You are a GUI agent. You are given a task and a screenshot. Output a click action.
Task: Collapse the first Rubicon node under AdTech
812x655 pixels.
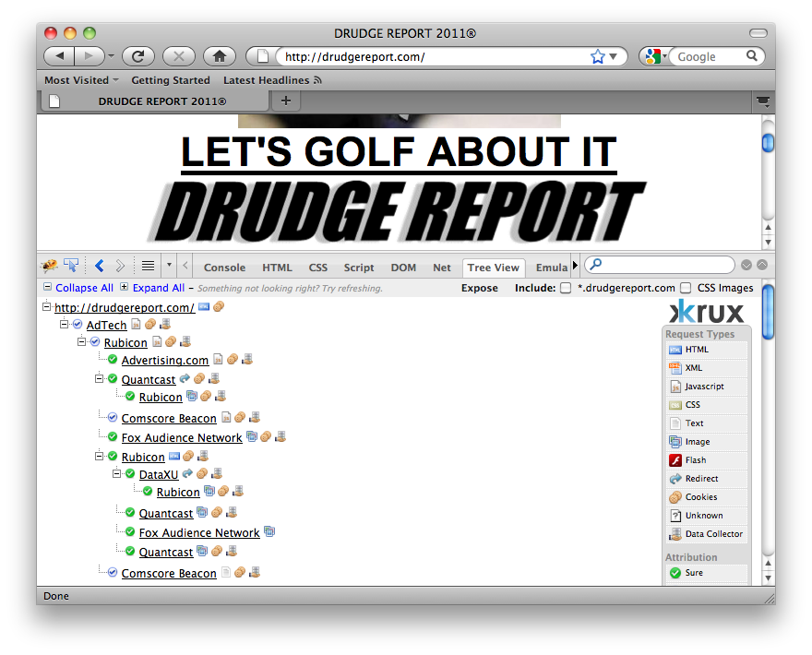point(82,341)
